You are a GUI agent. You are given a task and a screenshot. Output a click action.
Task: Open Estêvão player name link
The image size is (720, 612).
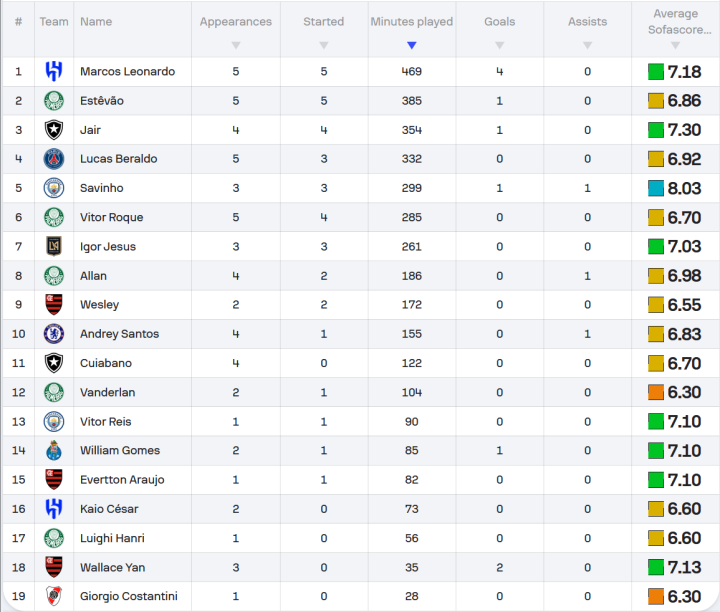[x=102, y=101]
